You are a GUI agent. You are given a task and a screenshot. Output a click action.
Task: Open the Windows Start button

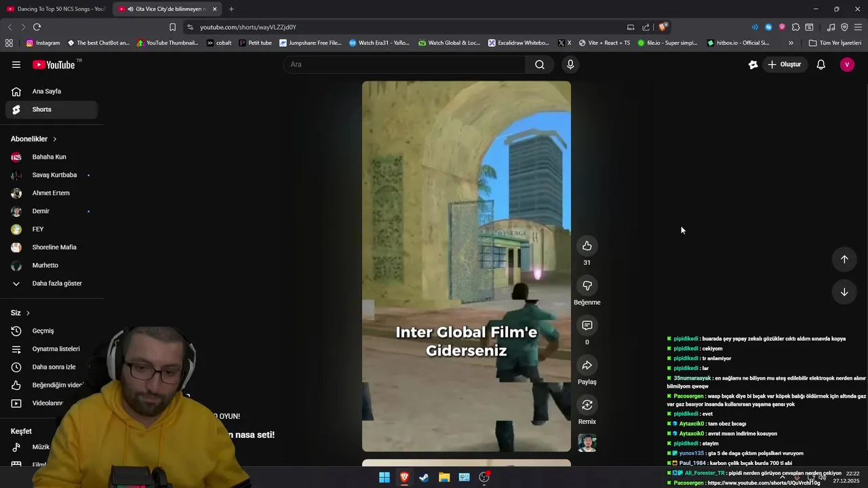(384, 477)
